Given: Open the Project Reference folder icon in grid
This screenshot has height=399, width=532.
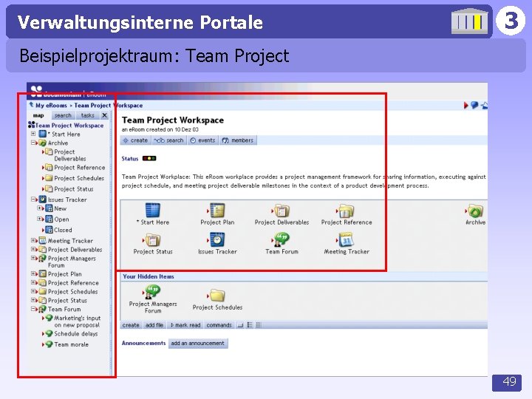Looking at the screenshot, I should [346, 211].
